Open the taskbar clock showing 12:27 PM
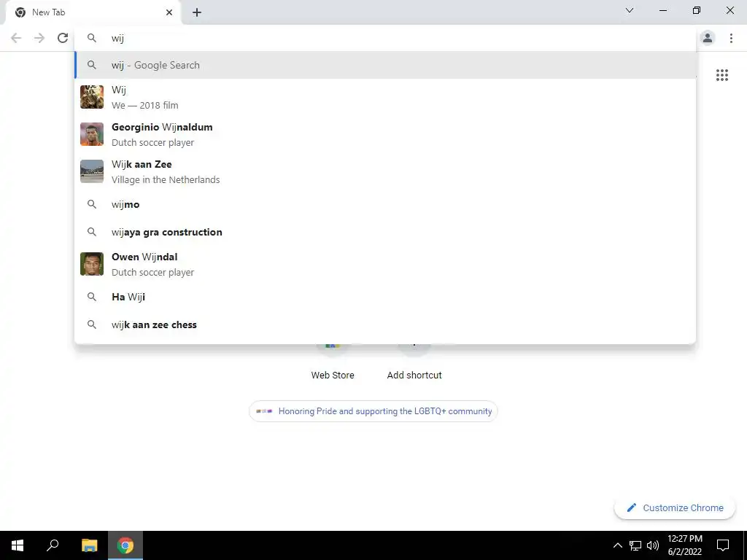 point(684,545)
